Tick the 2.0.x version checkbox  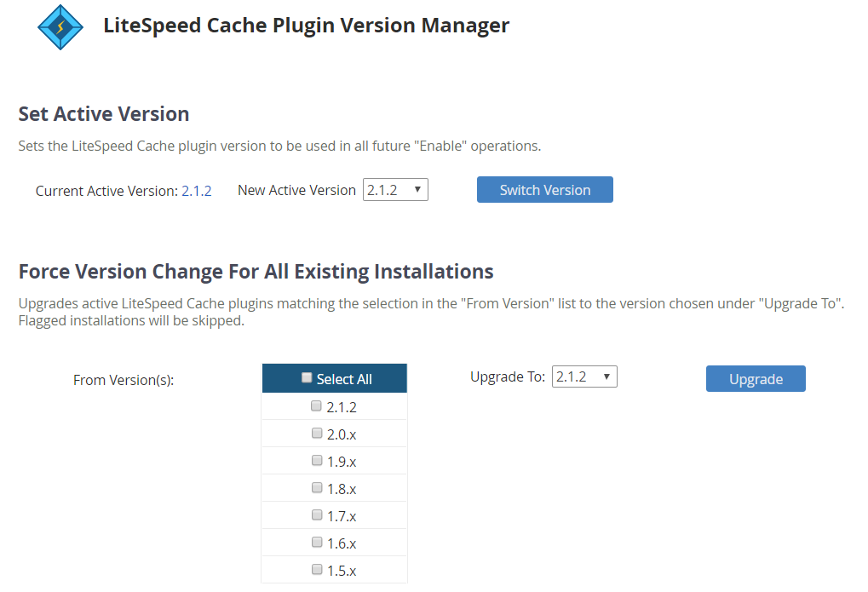[317, 433]
